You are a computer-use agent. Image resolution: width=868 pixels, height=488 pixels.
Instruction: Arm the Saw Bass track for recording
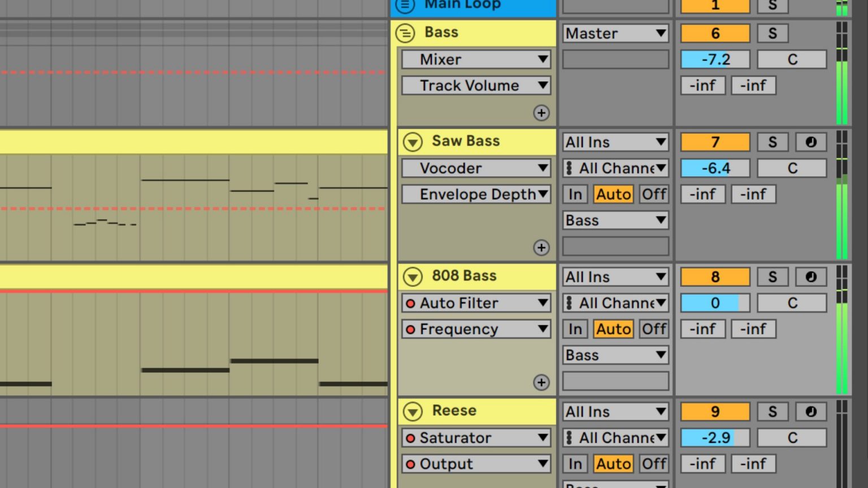pos(810,142)
